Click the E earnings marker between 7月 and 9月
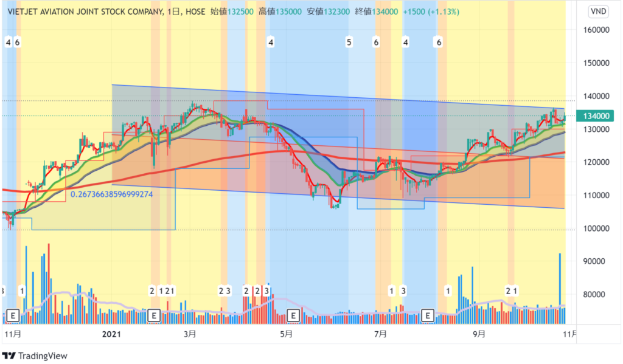 pos(428,316)
